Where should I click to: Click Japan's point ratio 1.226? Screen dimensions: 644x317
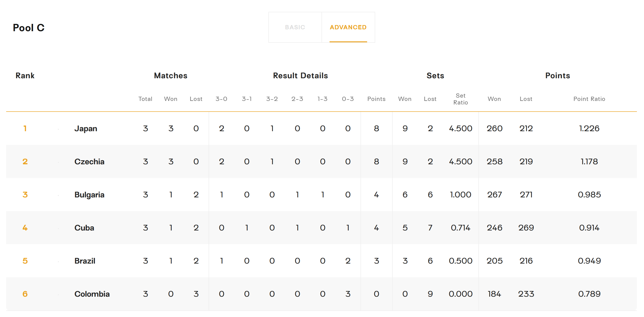(589, 129)
